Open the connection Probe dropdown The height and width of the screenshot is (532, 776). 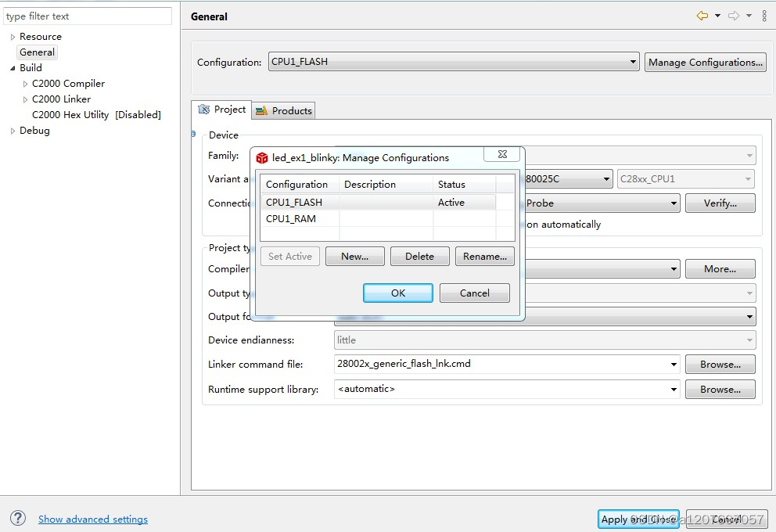point(674,203)
